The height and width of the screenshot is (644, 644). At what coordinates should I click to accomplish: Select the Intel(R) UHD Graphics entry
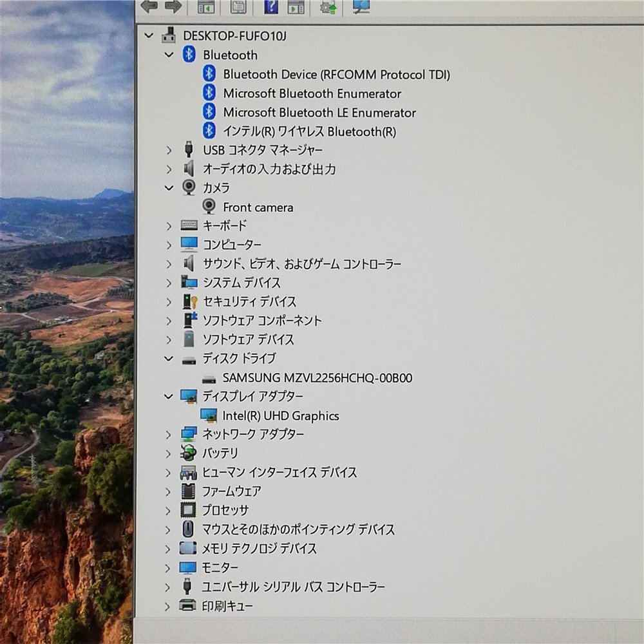(x=281, y=415)
